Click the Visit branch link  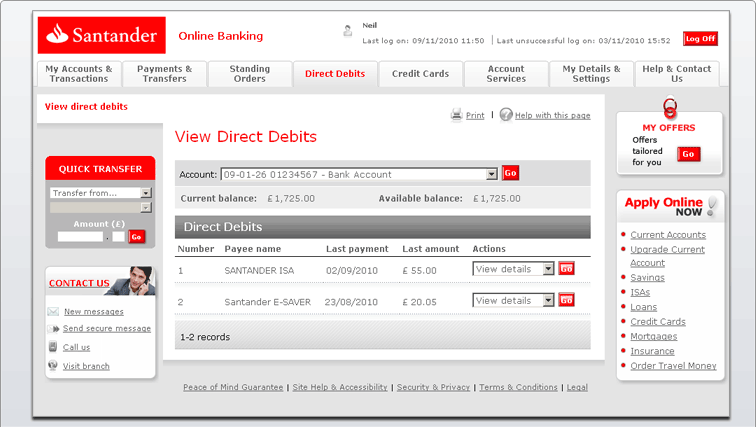[x=86, y=366]
